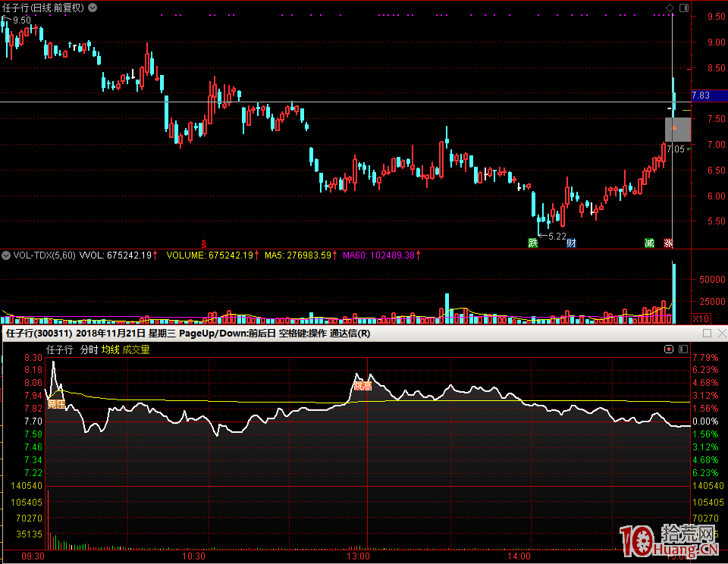Click the 拐高 marker on intraday line

click(362, 387)
